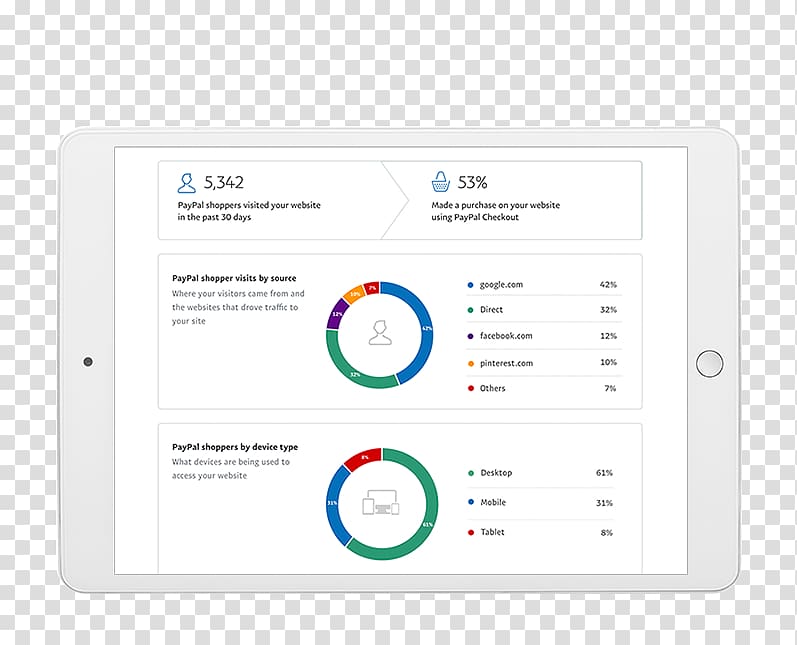Click the 61% value for Desktop
Viewport: 797px width, 645px height.
[x=604, y=473]
